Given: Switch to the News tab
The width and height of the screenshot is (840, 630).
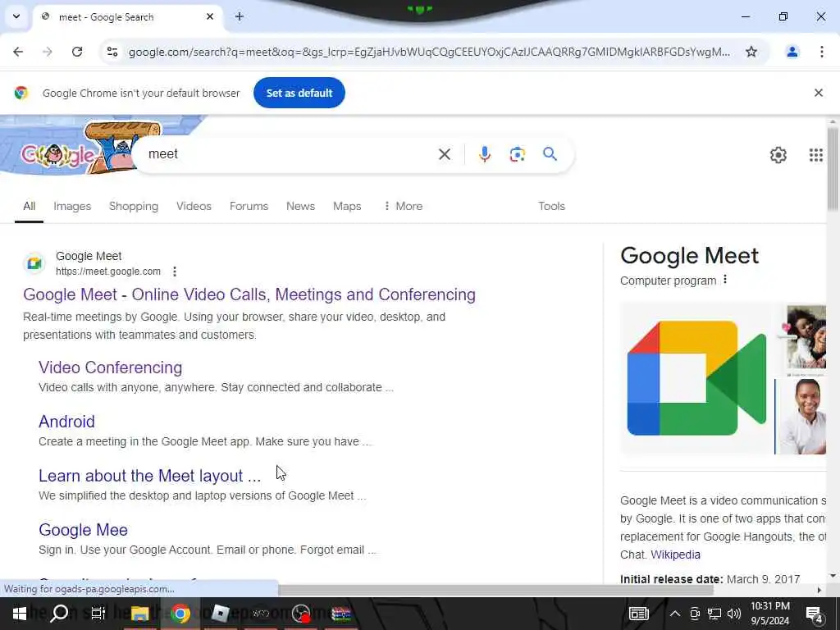Looking at the screenshot, I should (300, 206).
